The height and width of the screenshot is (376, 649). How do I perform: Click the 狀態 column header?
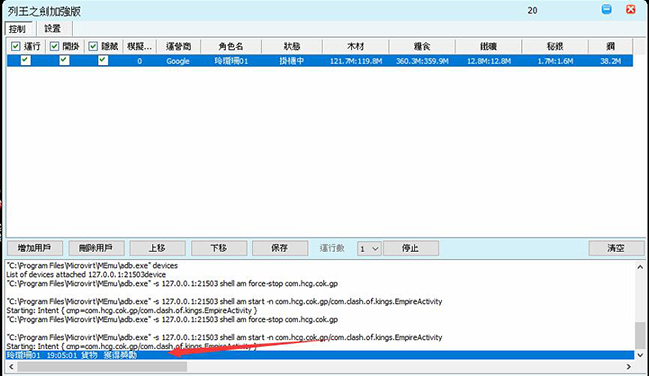tap(292, 46)
